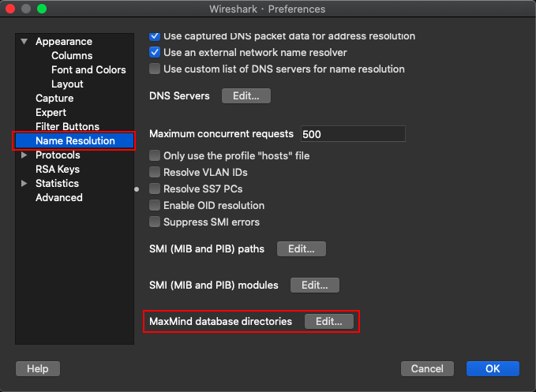Enable Resolve VLAN IDs

tap(155, 172)
